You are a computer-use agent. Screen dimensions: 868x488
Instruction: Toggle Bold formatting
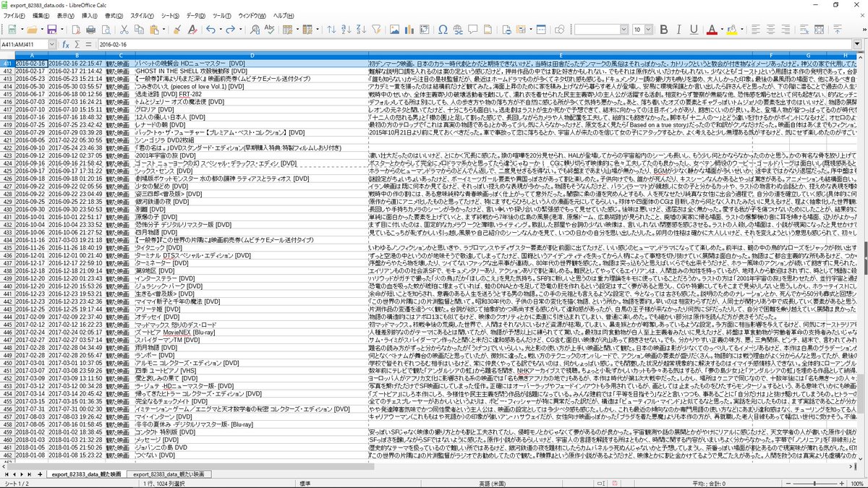pyautogui.click(x=663, y=30)
